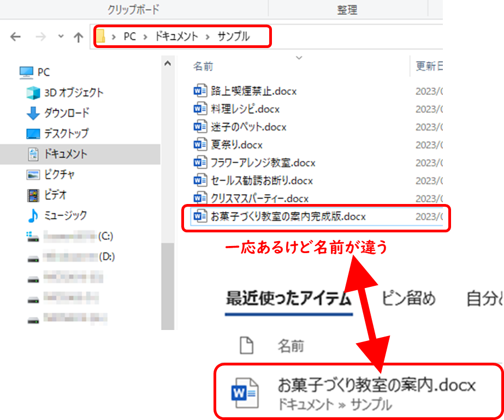
Task: Select file 迷子のペット.docx
Action: [248, 127]
